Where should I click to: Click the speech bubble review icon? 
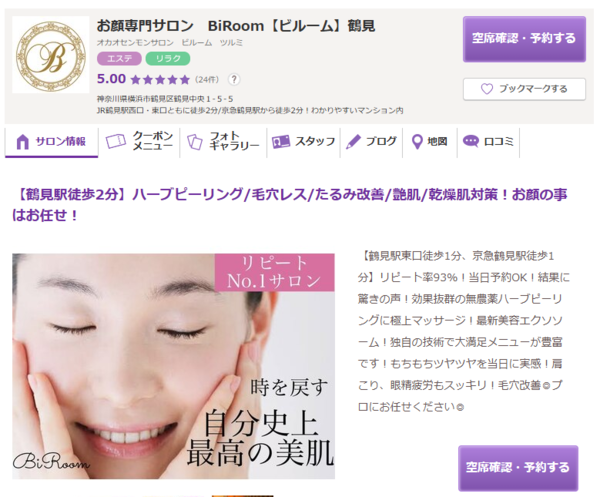(x=471, y=141)
